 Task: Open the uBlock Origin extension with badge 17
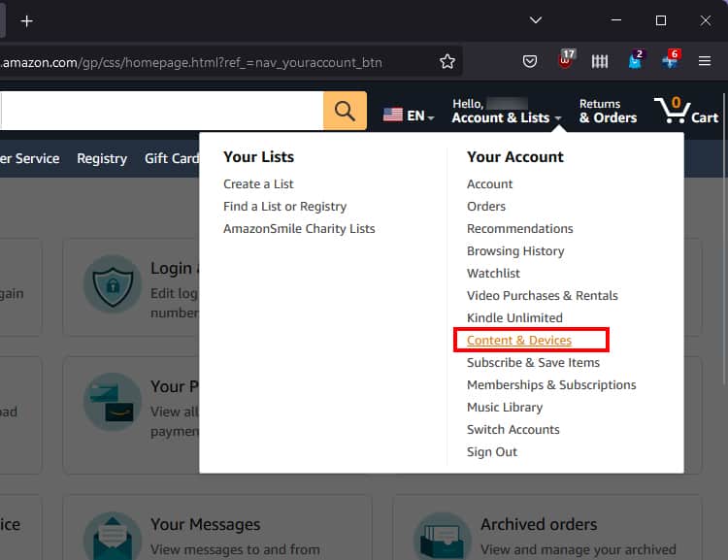click(x=566, y=59)
